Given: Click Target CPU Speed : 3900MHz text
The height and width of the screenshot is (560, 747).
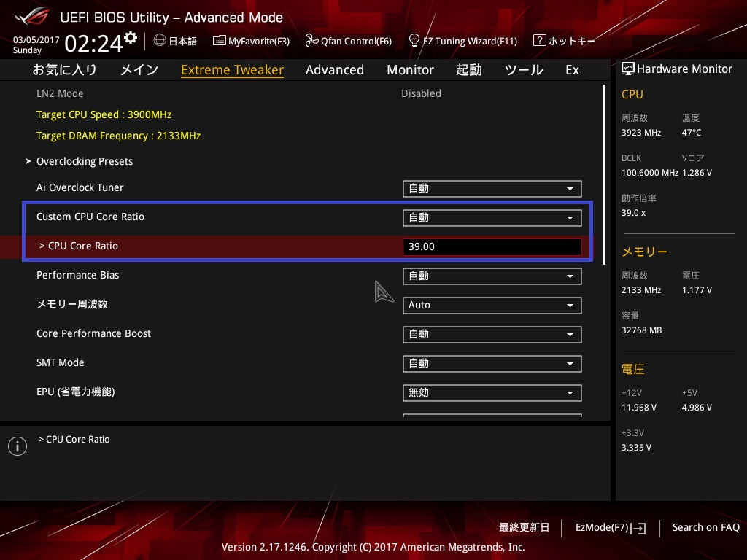Looking at the screenshot, I should pyautogui.click(x=104, y=114).
